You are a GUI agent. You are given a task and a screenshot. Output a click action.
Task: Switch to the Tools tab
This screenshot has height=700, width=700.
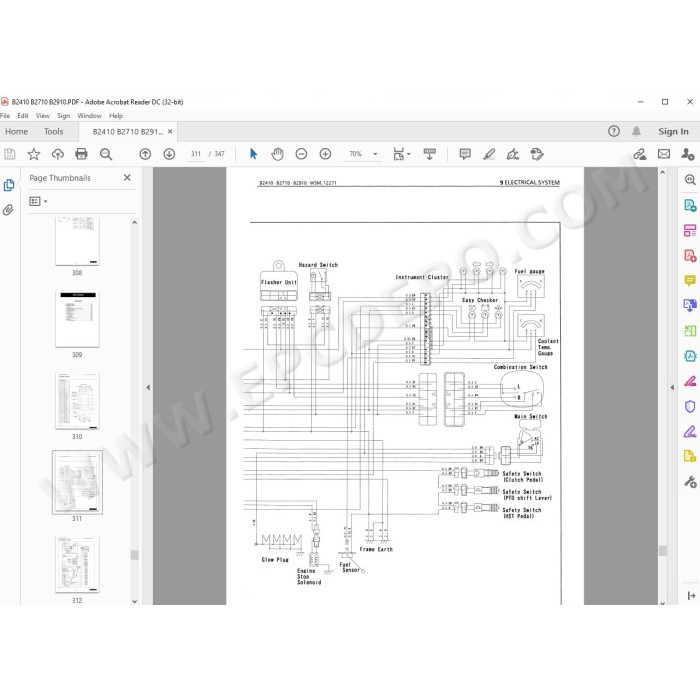point(54,131)
